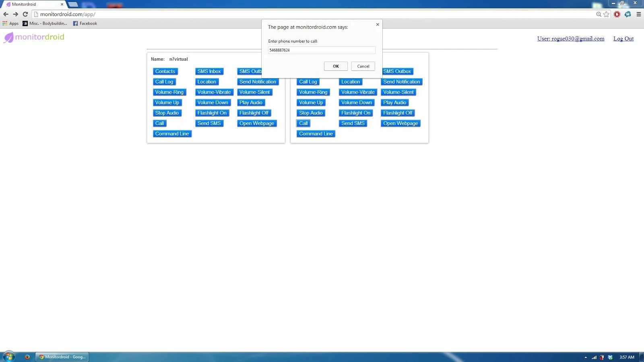View Call Log in the right device panel
Image resolution: width=644 pixels, height=362 pixels.
pyautogui.click(x=308, y=82)
